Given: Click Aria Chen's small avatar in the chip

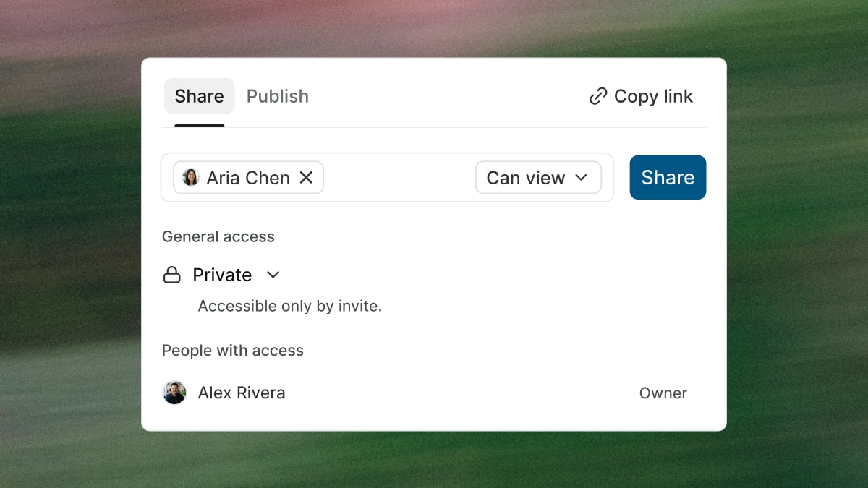Looking at the screenshot, I should click(191, 178).
